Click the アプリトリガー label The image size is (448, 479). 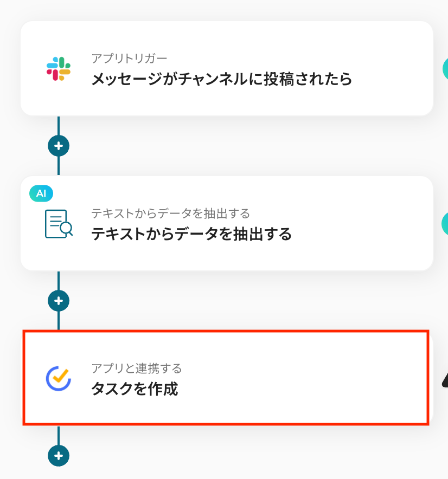(x=130, y=59)
